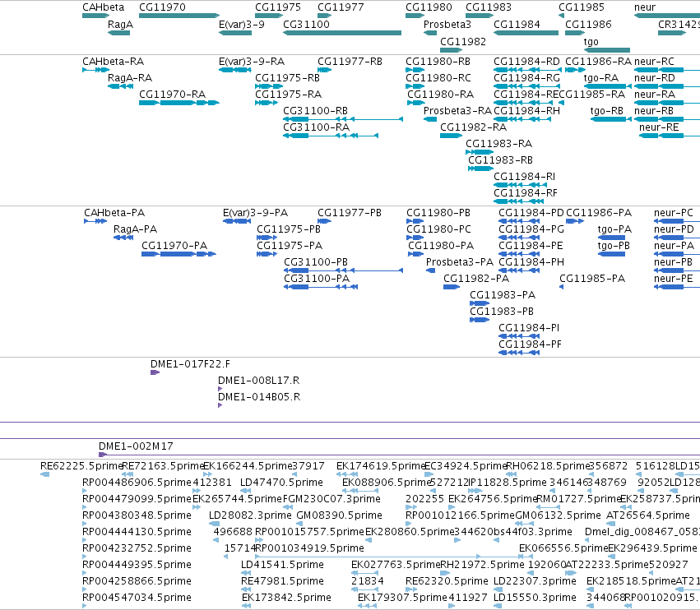Open the CG31100-PB protein feature
Image resolution: width=700 pixels, height=610 pixels.
pos(344,270)
